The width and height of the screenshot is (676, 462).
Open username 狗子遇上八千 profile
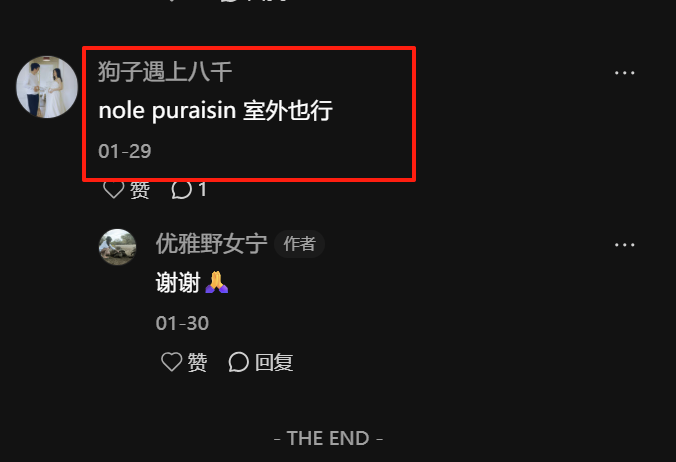tap(165, 72)
